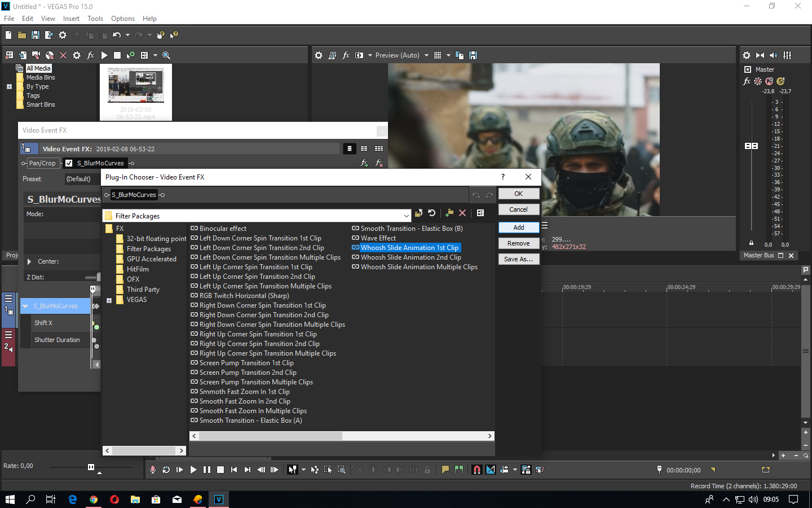Save preview snapshot to file
This screenshot has width=812, height=508.
pyautogui.click(x=473, y=55)
